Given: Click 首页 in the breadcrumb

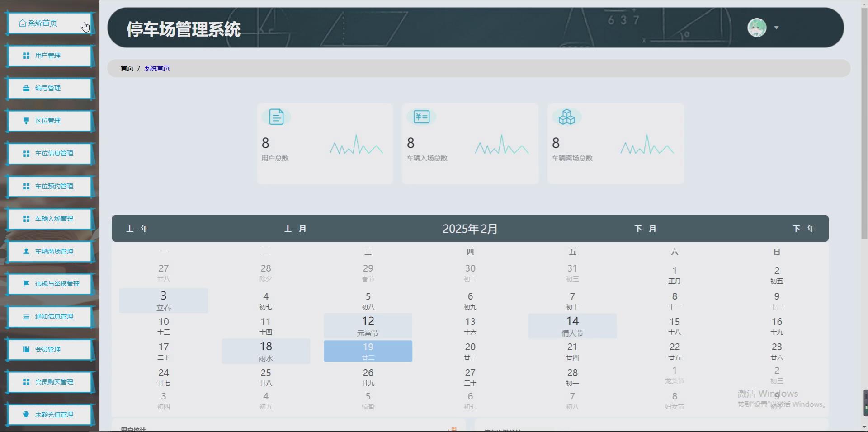Looking at the screenshot, I should tap(127, 68).
